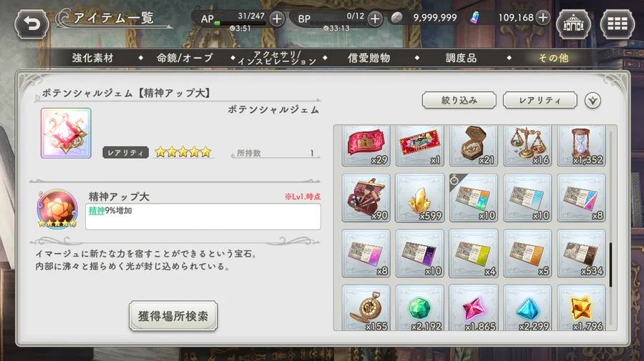Add AP with the plus icon
Viewport: 644px width, 361px height.
pos(277,19)
